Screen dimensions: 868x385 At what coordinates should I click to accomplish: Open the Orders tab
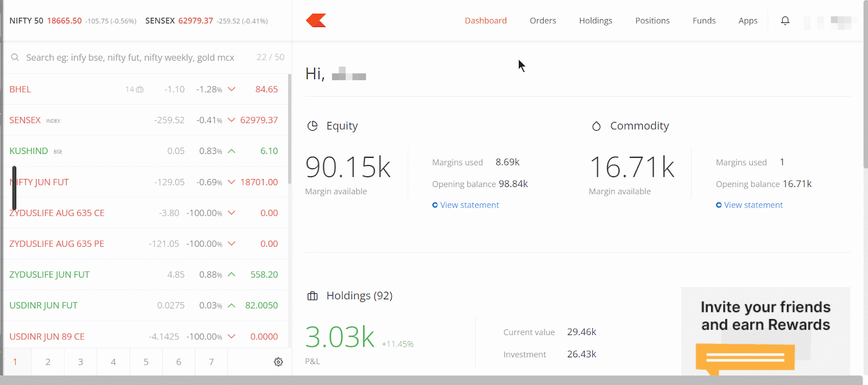coord(542,21)
